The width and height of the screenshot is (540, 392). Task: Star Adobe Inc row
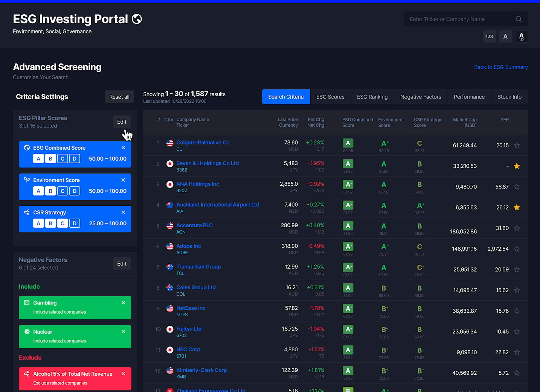coord(517,249)
